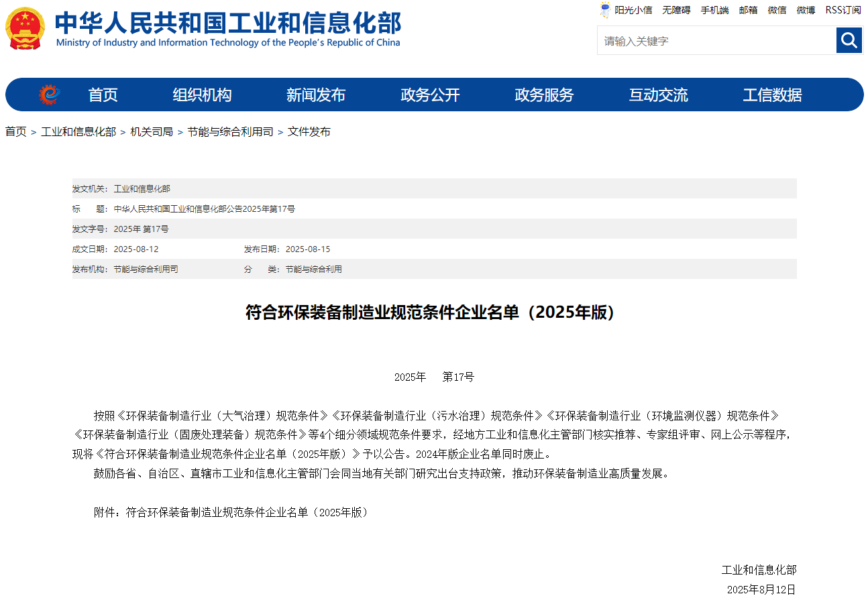Screen dimensions: 868x596
Task: Open the 邮箱 link at top
Action: click(x=748, y=10)
